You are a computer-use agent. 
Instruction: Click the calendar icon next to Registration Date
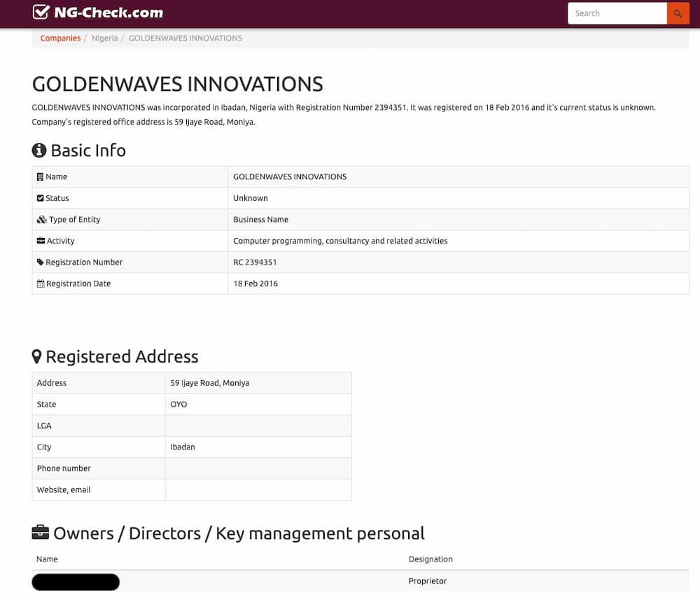coord(41,283)
